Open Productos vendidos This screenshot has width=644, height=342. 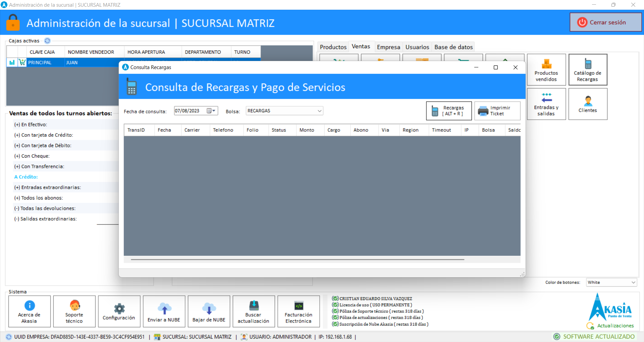point(546,70)
